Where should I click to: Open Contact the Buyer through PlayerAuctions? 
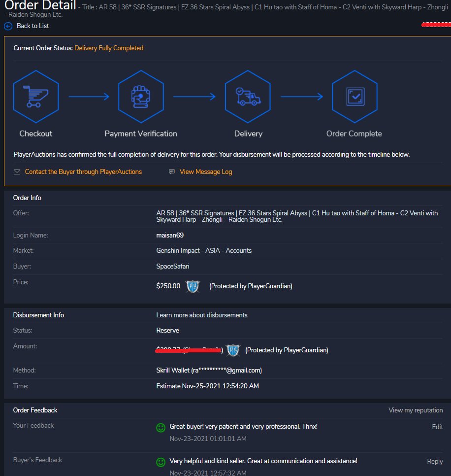pos(83,172)
